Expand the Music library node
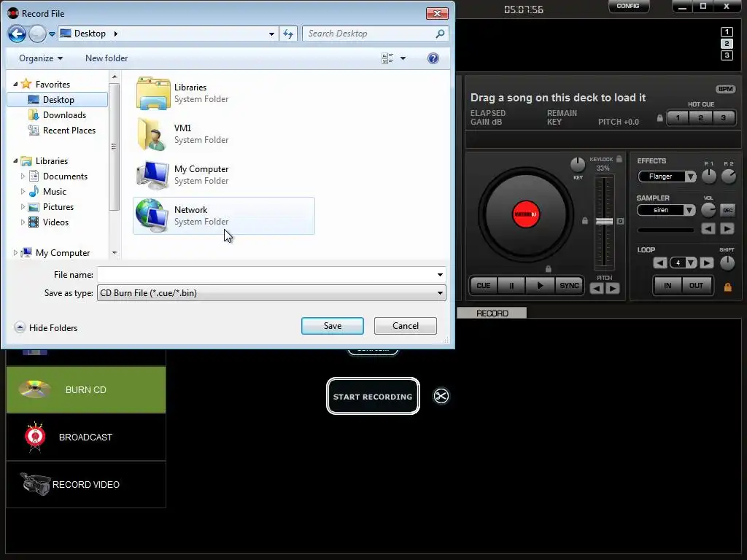 [x=23, y=192]
